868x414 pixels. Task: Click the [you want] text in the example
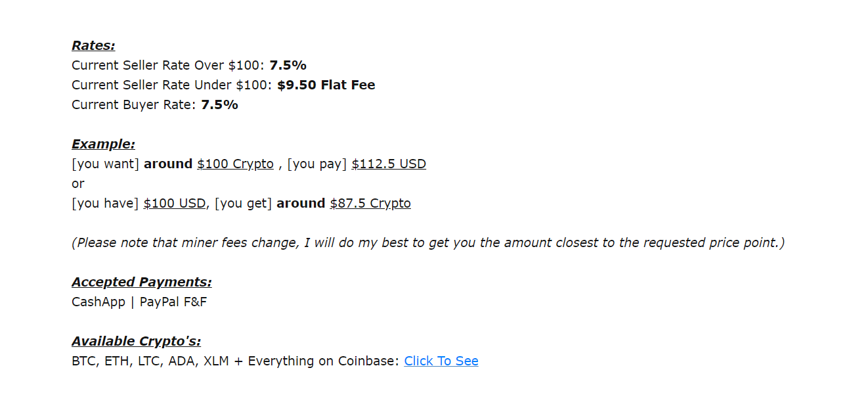coord(106,164)
